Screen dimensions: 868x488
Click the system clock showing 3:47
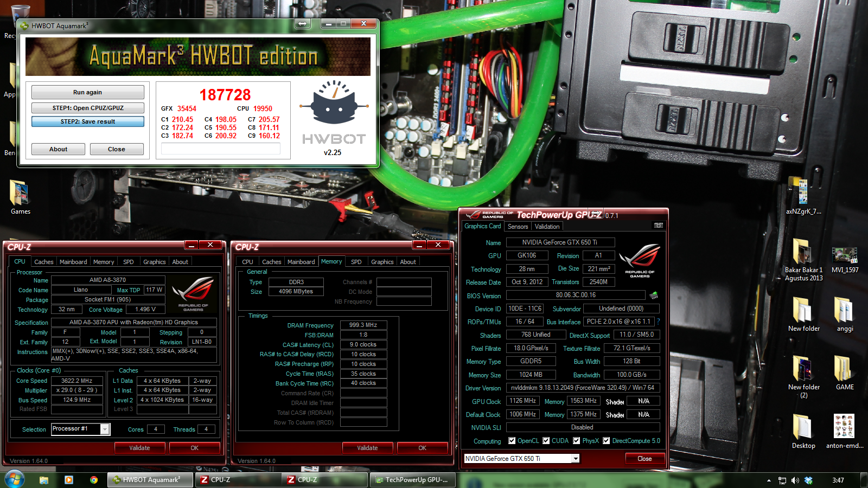(838, 480)
